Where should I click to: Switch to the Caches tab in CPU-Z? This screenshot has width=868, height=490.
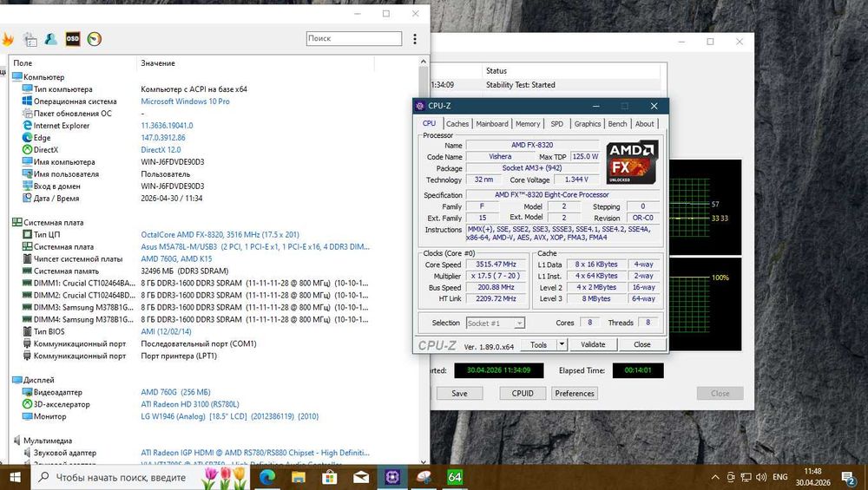(x=457, y=124)
